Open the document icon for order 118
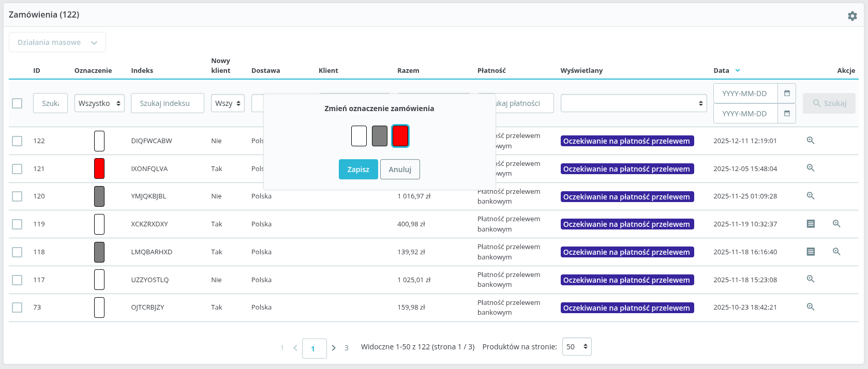Screen dimensions: 868x369 point(811,252)
